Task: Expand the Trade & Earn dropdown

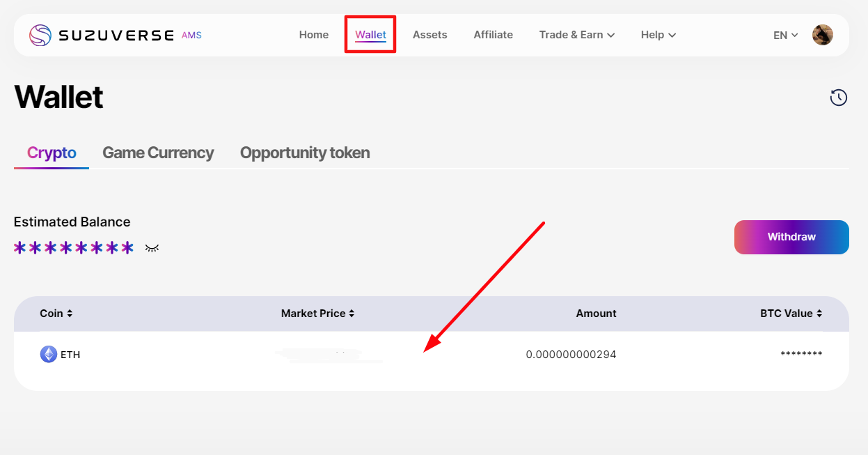Action: pos(576,35)
